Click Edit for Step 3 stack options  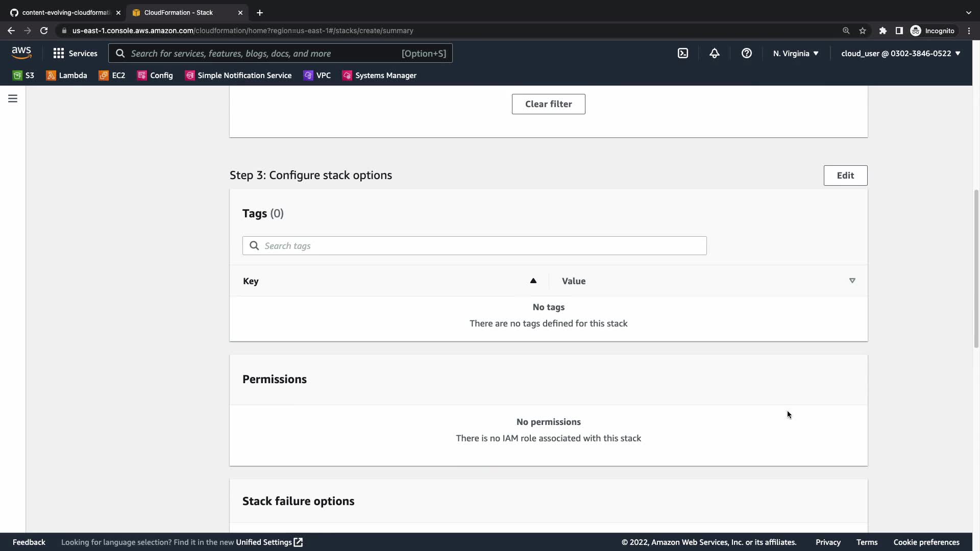click(845, 176)
